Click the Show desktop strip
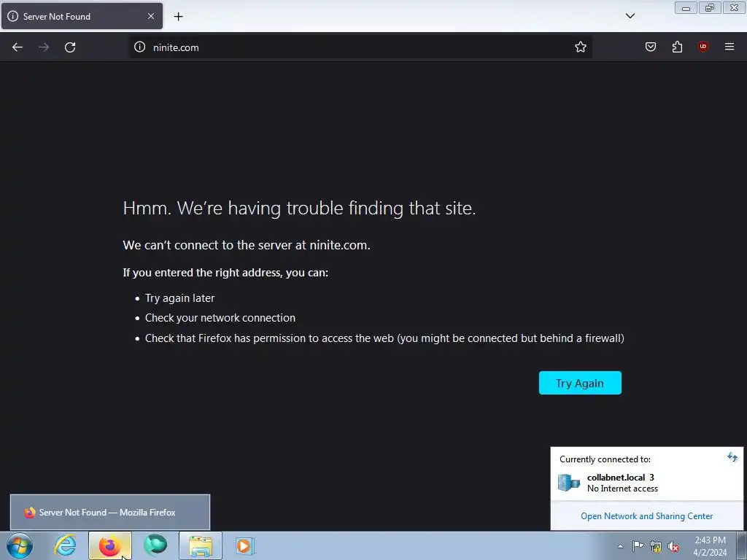 point(741,545)
